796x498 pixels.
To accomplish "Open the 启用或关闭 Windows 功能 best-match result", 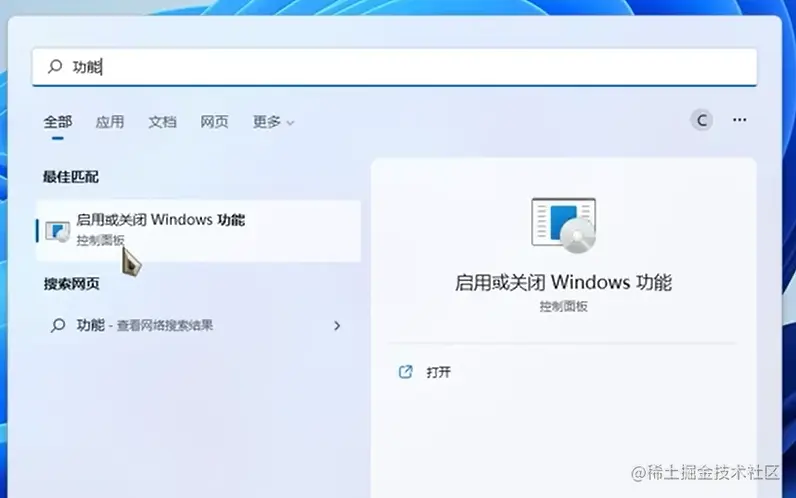I will tap(198, 230).
